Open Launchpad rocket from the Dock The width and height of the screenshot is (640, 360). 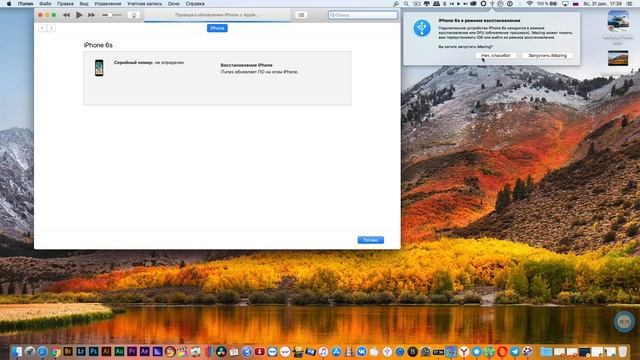tap(29, 351)
